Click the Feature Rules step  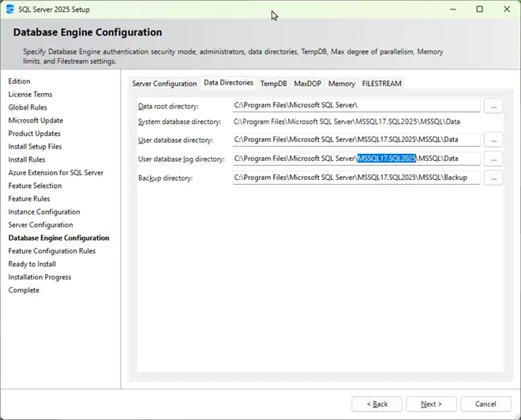29,199
